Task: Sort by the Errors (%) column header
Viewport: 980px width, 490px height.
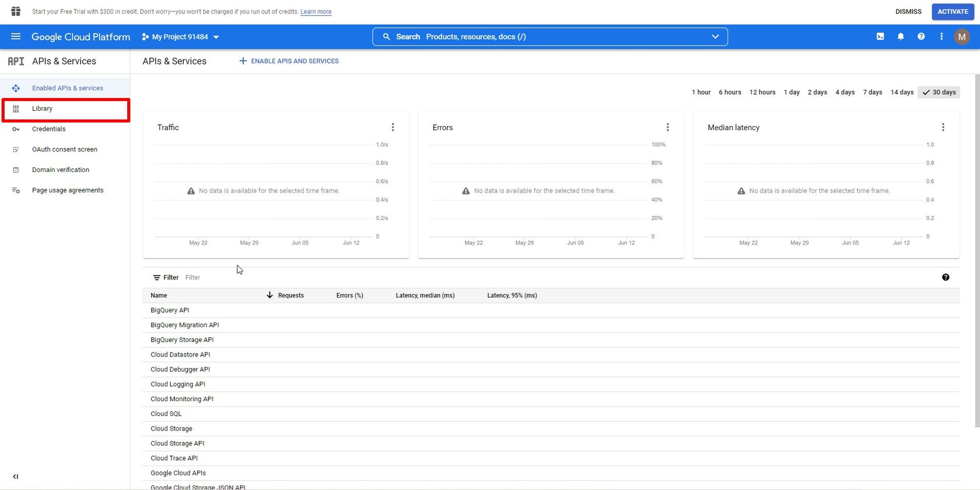Action: [350, 295]
